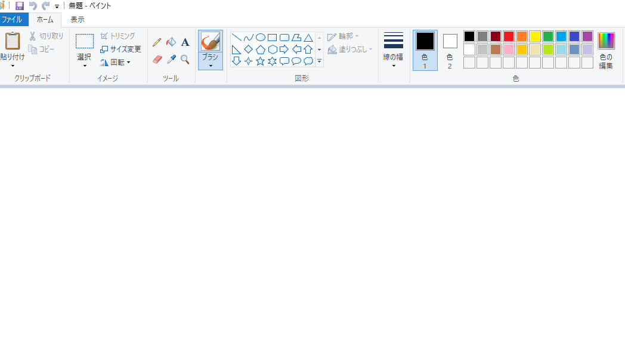Click the blank white drawing canvas
The image size is (625, 364).
(x=312, y=226)
